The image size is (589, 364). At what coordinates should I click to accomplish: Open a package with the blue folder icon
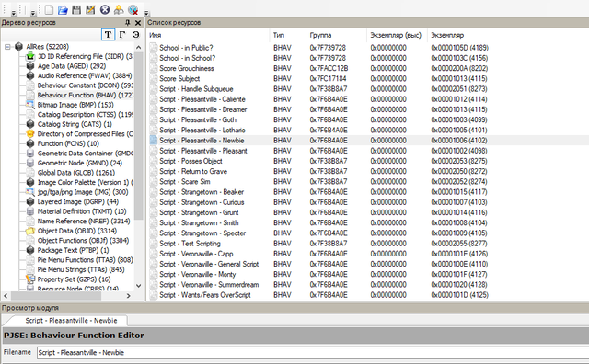(x=63, y=10)
